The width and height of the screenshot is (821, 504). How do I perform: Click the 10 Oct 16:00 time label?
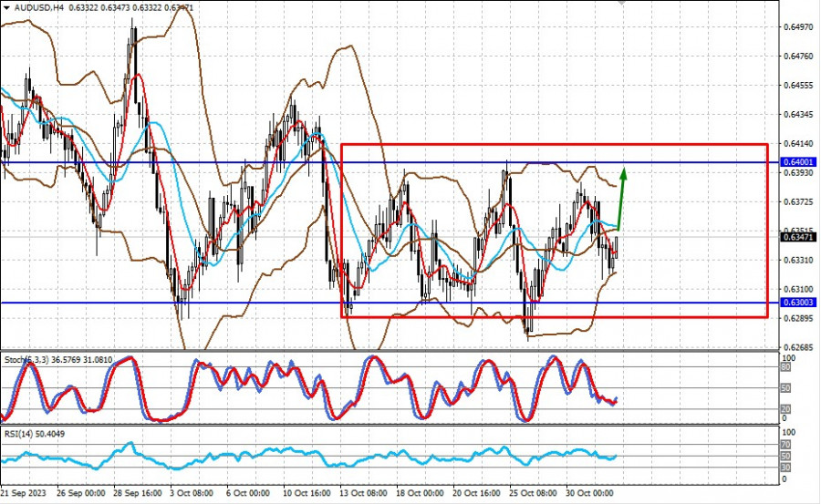click(307, 494)
